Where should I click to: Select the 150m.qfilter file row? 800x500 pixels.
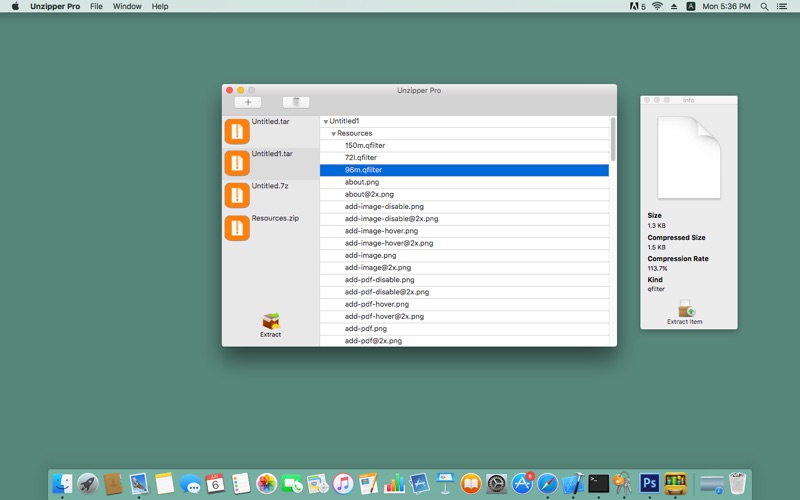(464, 145)
